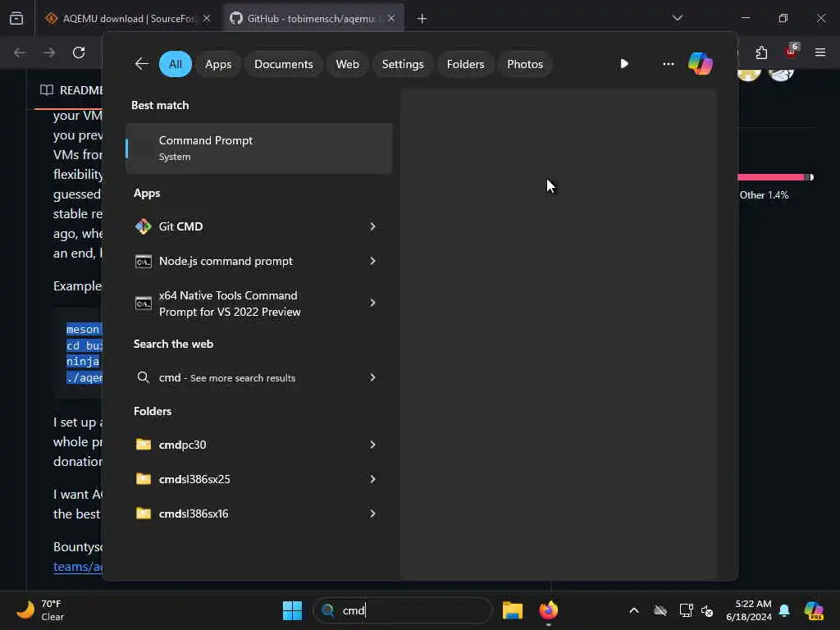Open the search panel more options ellipsis
The width and height of the screenshot is (840, 630).
coord(668,64)
